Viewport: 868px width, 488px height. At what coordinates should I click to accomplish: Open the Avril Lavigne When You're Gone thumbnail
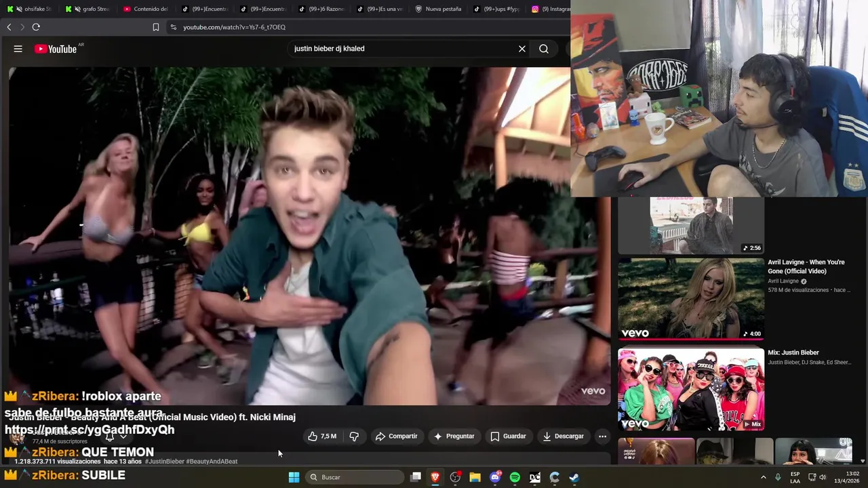coord(690,299)
